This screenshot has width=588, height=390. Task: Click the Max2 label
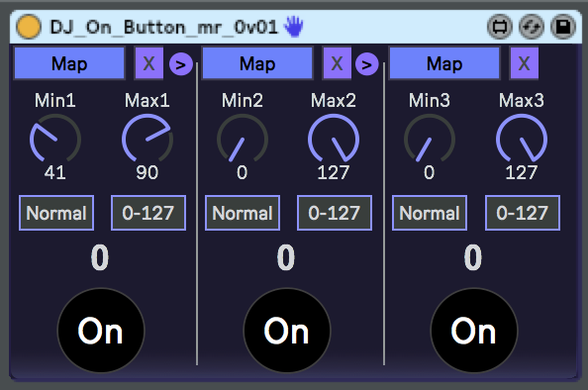[334, 101]
